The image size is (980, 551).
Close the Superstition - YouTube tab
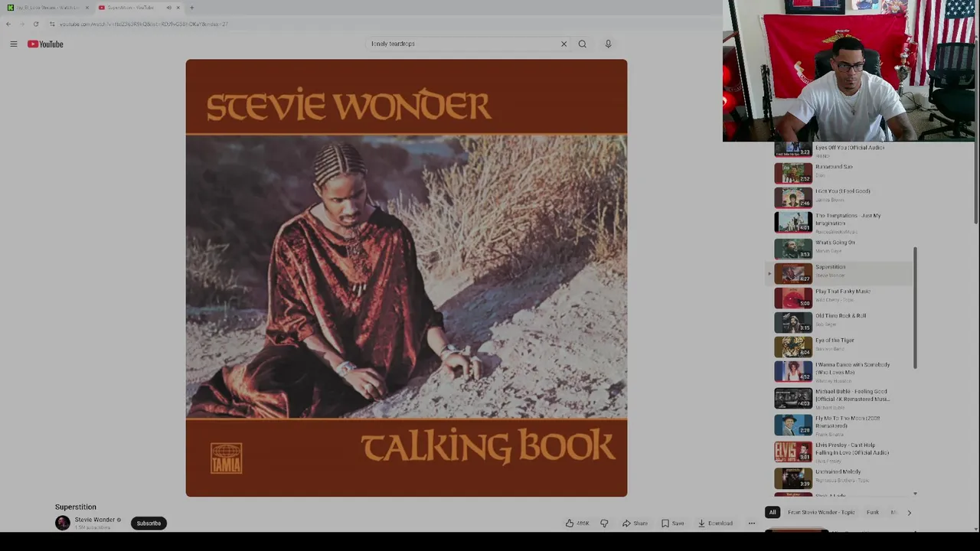click(x=178, y=8)
